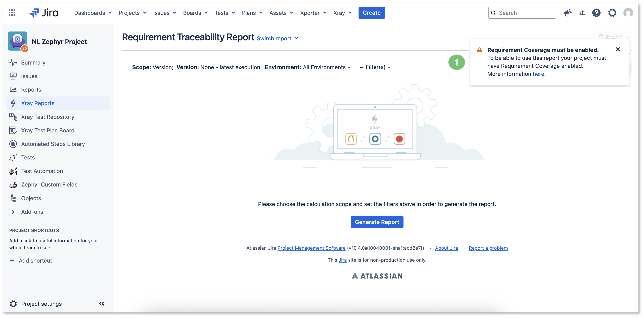Screen dimensions: 644x318
Task: Click the Switch report dropdown arrow
Action: pyautogui.click(x=296, y=38)
